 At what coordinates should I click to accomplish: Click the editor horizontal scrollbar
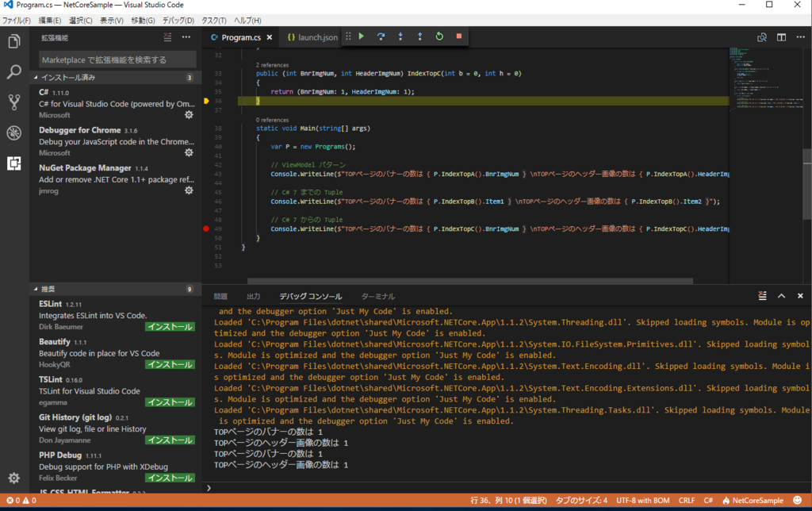click(470, 281)
